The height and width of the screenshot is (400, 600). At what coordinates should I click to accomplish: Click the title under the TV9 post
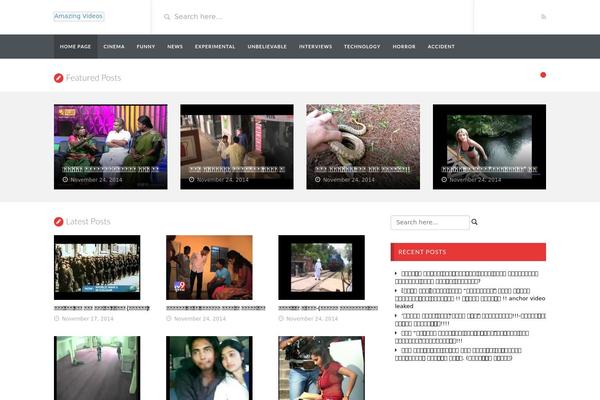216,308
